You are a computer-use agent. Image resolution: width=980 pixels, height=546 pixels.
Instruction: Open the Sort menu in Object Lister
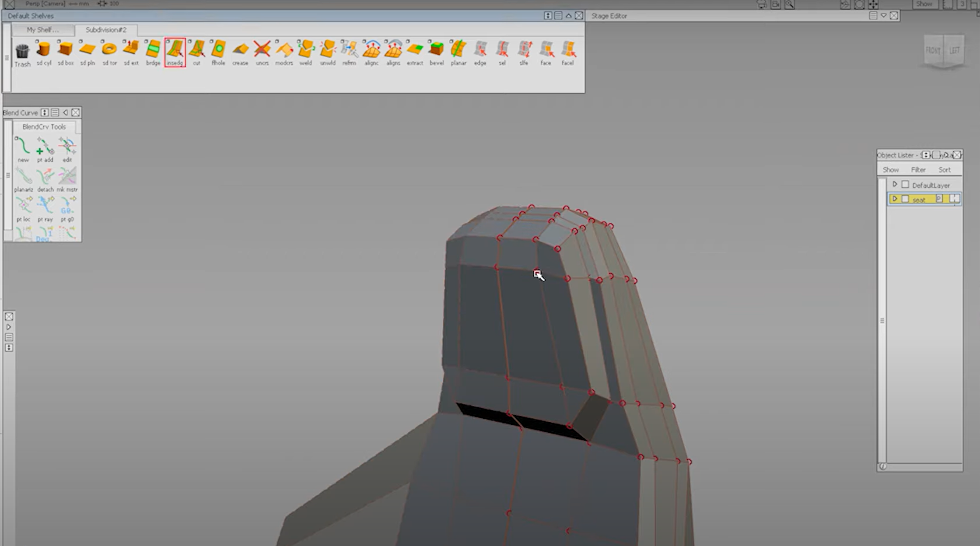(x=945, y=170)
